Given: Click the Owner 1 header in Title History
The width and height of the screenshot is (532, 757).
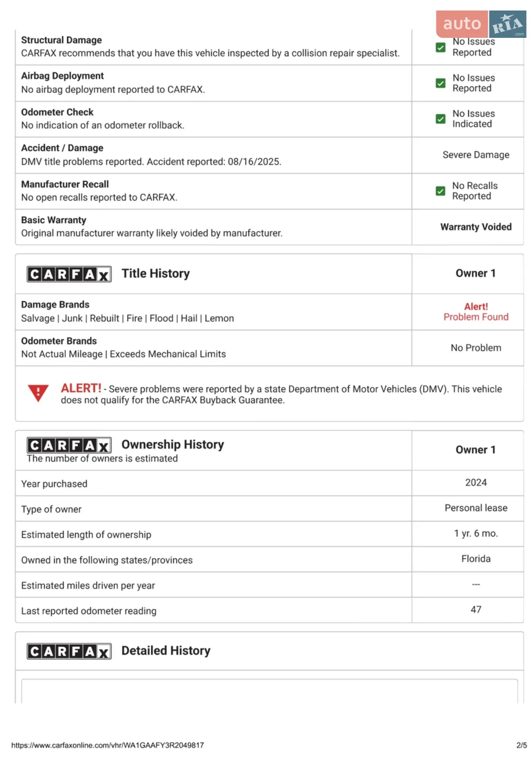Looking at the screenshot, I should click(476, 273).
